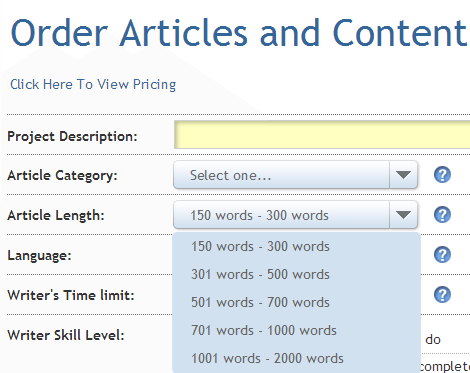The image size is (470, 373).
Task: Click the 'Article Category:' label
Action: tap(62, 176)
